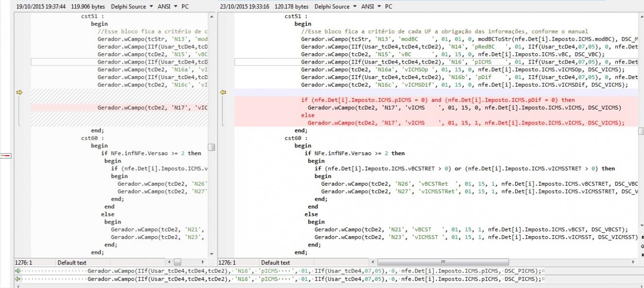Click detail pane scrollbar left arrow

tap(17, 286)
